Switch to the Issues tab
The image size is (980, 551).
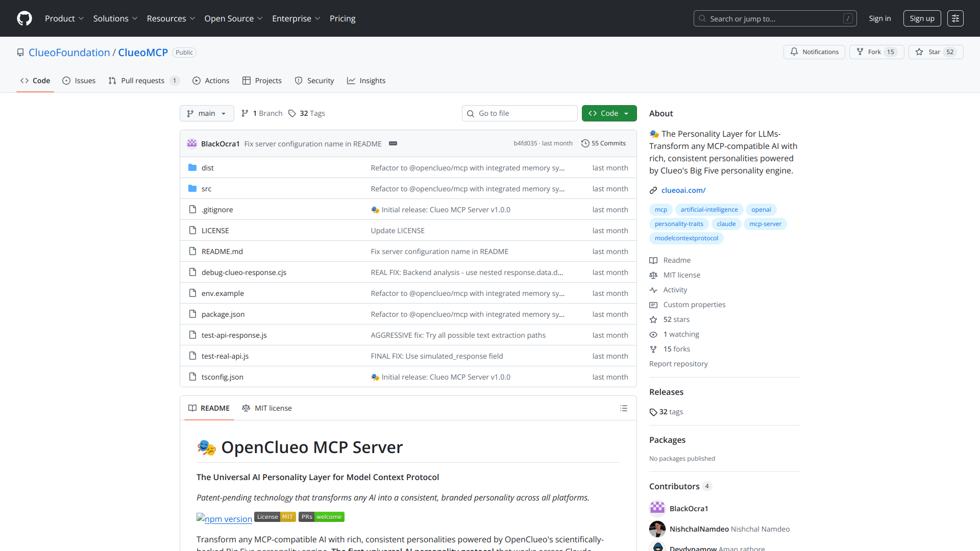pyautogui.click(x=79, y=81)
